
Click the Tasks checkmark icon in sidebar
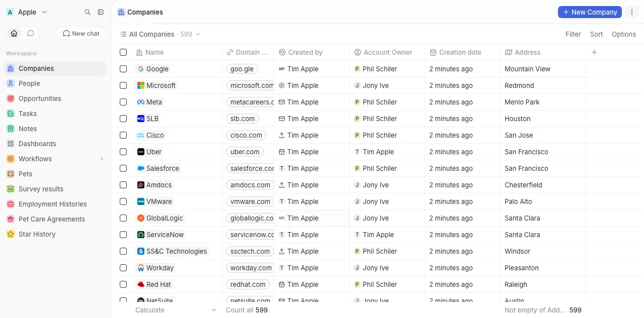(11, 114)
